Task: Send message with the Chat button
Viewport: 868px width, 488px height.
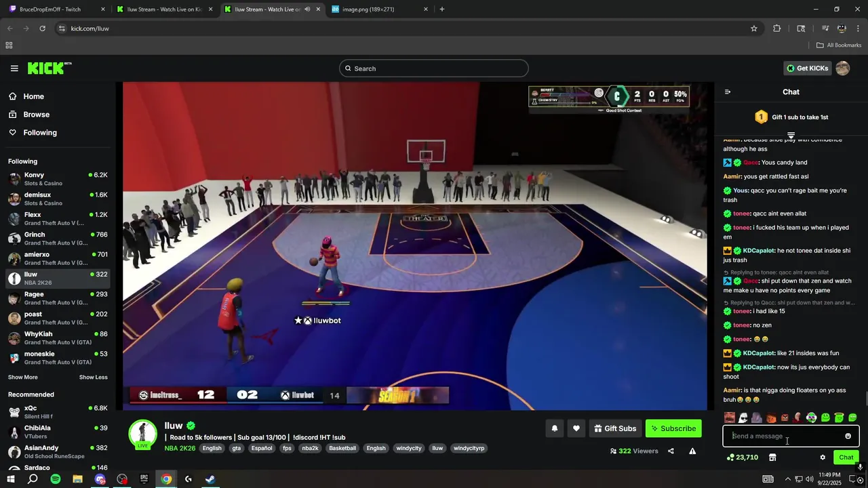Action: tap(846, 457)
